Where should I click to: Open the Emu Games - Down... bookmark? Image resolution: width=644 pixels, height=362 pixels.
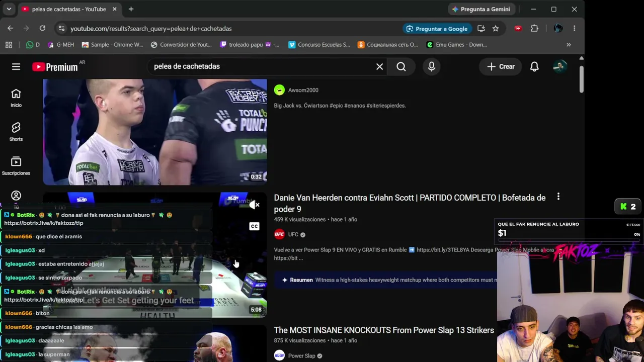[456, 45]
